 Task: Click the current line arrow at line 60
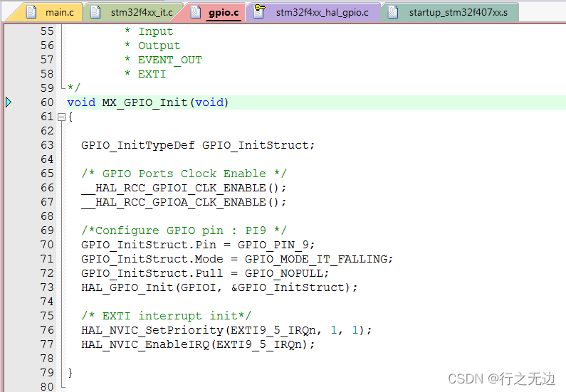9,102
